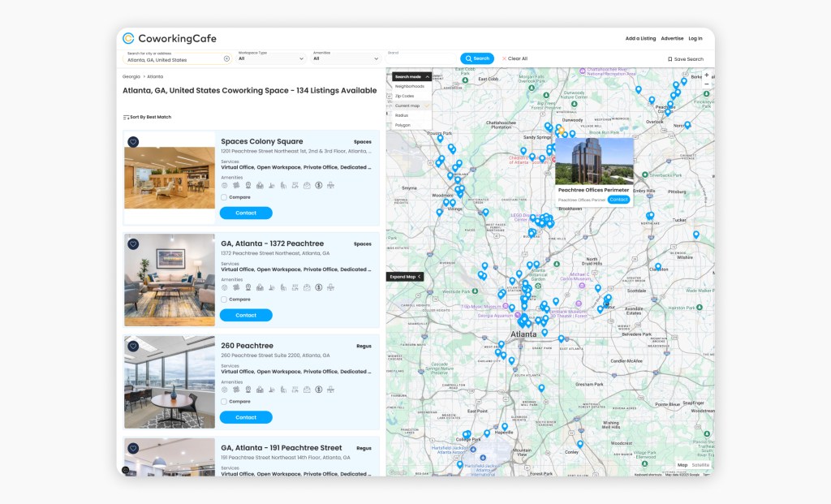Click the dollar amenity icon for Spaces Colony Square
The width and height of the screenshot is (831, 504).
click(318, 186)
